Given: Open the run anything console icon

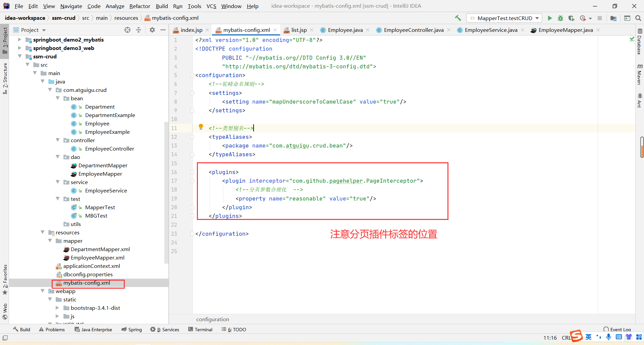Looking at the screenshot, I should coord(627,18).
